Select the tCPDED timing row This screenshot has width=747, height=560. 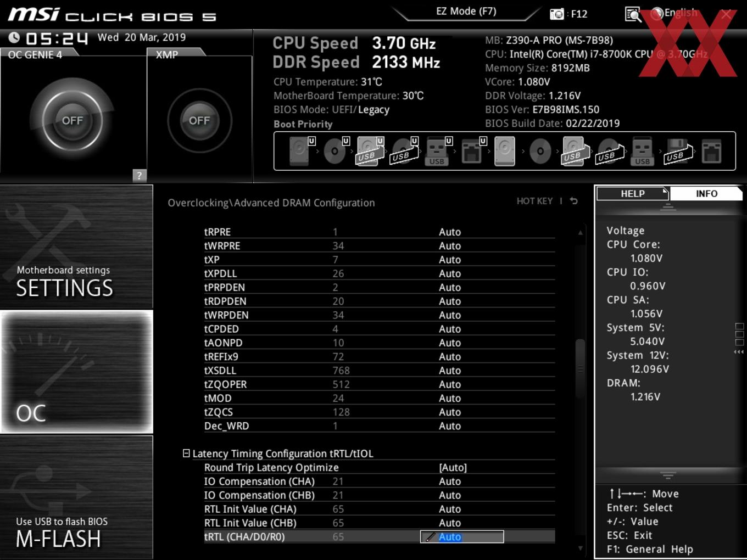[379, 329]
